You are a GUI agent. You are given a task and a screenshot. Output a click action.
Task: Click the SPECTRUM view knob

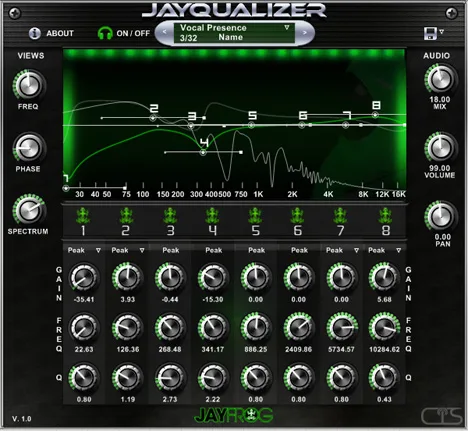click(x=28, y=210)
